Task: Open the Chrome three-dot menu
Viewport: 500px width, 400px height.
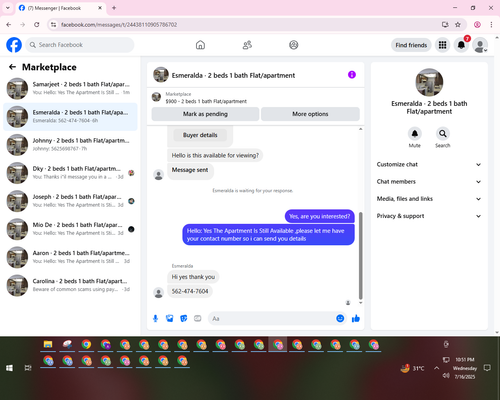Action: [491, 25]
